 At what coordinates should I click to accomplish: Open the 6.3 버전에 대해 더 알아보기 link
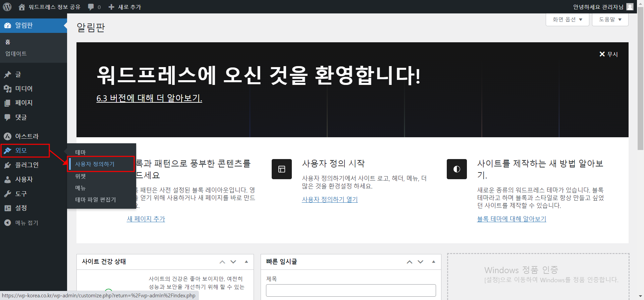149,98
